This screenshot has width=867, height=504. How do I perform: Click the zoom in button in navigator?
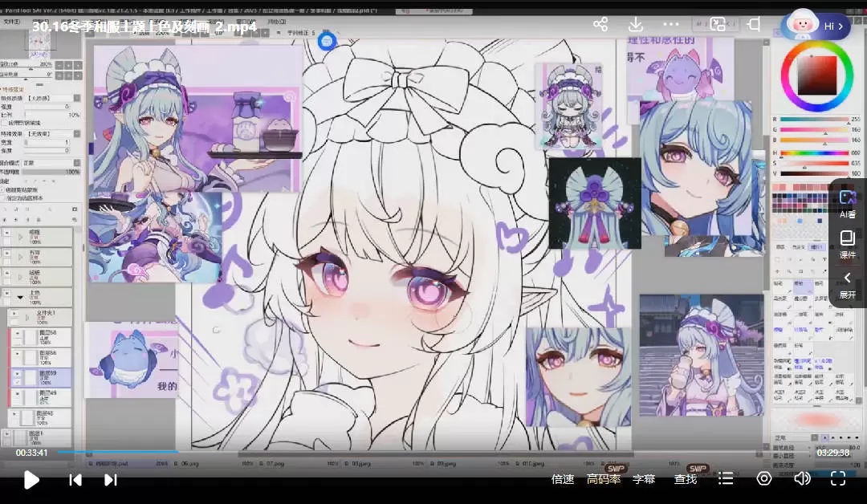tap(68, 65)
